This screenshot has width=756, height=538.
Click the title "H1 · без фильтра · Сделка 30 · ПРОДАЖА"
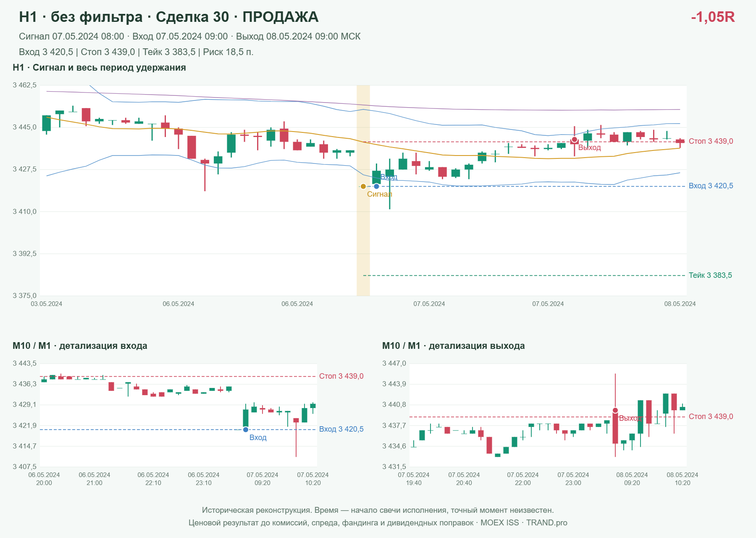tap(169, 17)
